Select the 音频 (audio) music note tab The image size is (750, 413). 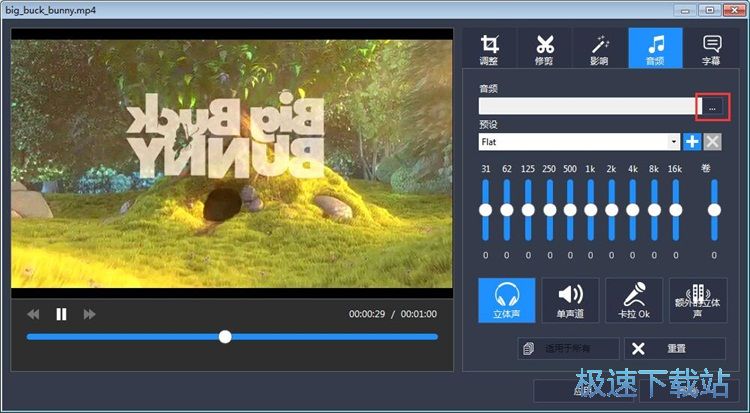click(655, 48)
